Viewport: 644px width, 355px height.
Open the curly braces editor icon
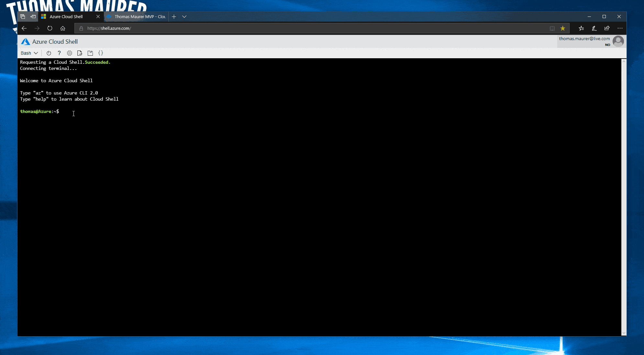[x=101, y=53]
